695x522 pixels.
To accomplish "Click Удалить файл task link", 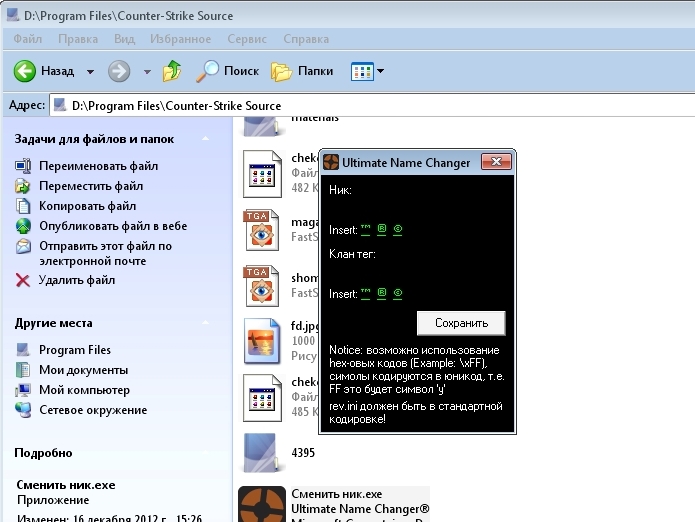I will tap(77, 280).
